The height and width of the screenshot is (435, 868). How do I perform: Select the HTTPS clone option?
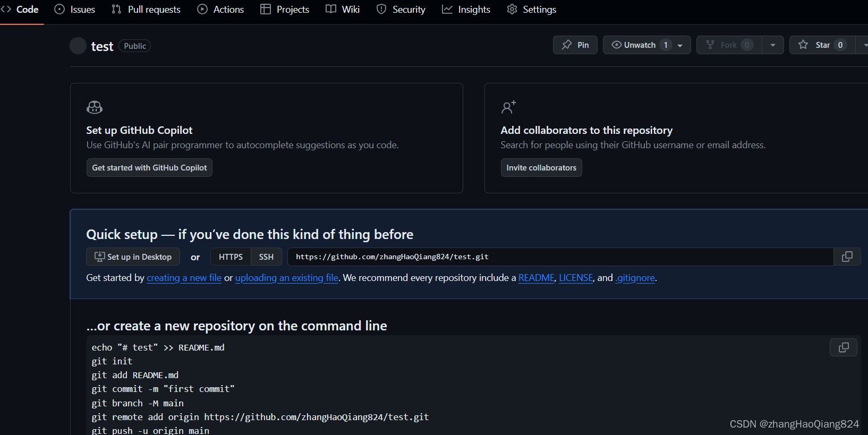click(231, 257)
